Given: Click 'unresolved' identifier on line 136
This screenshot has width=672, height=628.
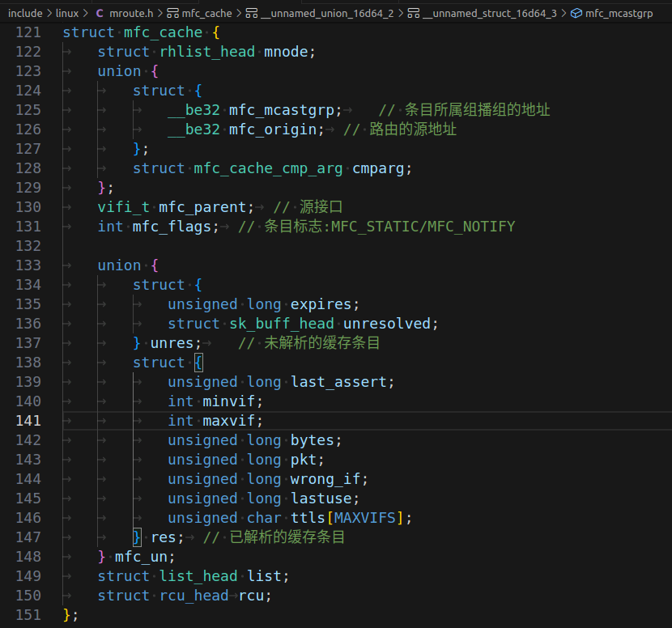Looking at the screenshot, I should [387, 324].
